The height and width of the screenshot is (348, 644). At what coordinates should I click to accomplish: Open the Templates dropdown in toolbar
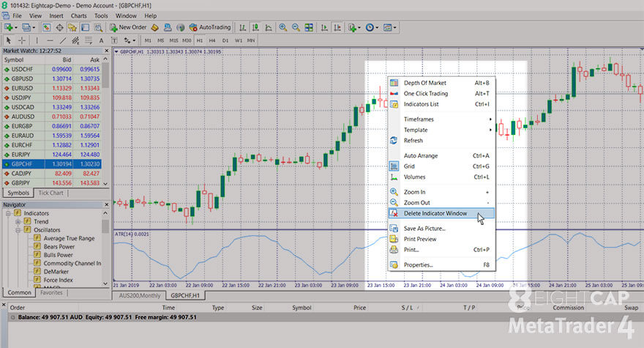click(x=389, y=28)
